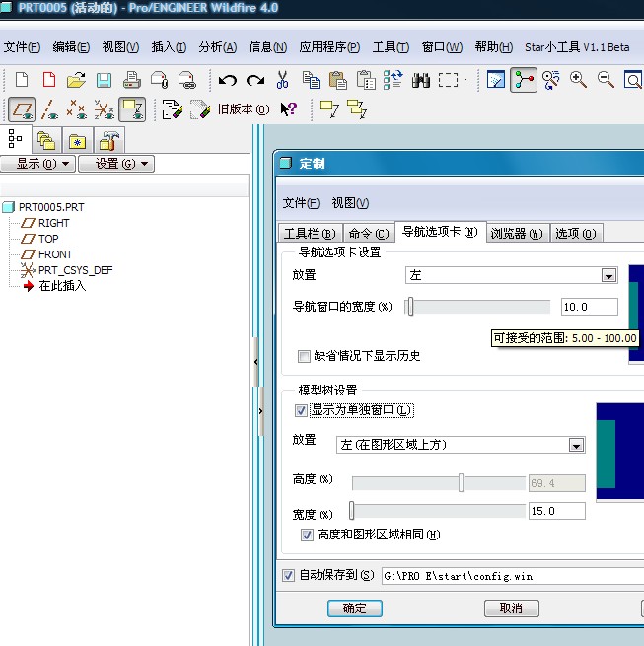The height and width of the screenshot is (646, 644).
Task: Zoom in with the plus magnifier icon
Action: [578, 80]
